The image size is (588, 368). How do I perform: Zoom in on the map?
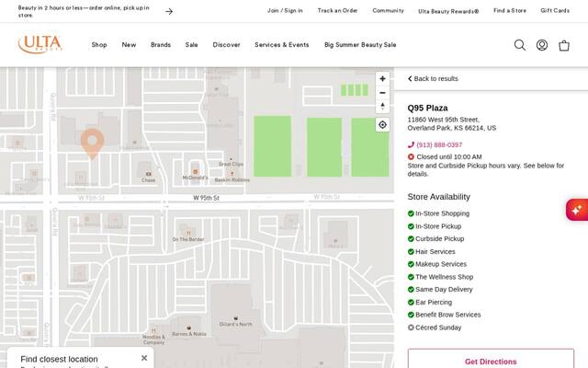382,78
